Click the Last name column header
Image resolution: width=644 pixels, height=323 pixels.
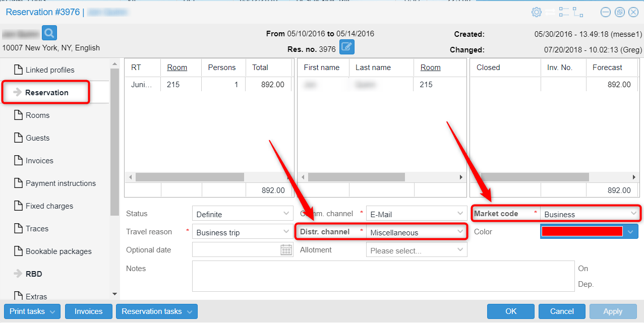pos(373,68)
